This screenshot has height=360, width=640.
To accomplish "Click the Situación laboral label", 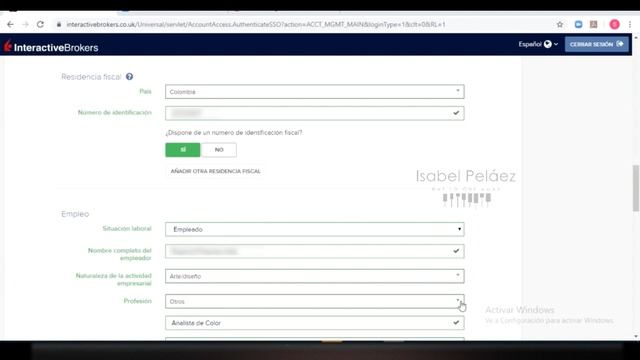I will (x=127, y=229).
